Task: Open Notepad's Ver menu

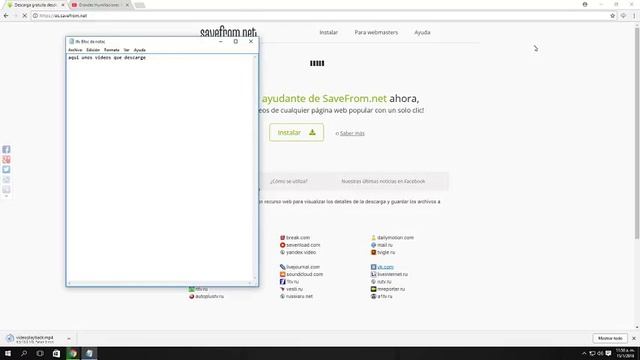Action: [127, 50]
